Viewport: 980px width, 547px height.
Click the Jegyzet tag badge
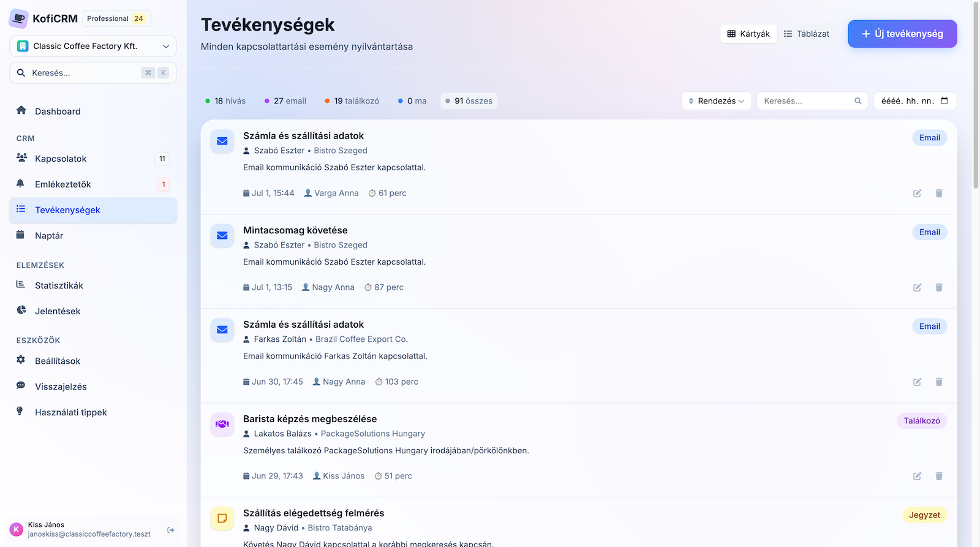pos(924,515)
